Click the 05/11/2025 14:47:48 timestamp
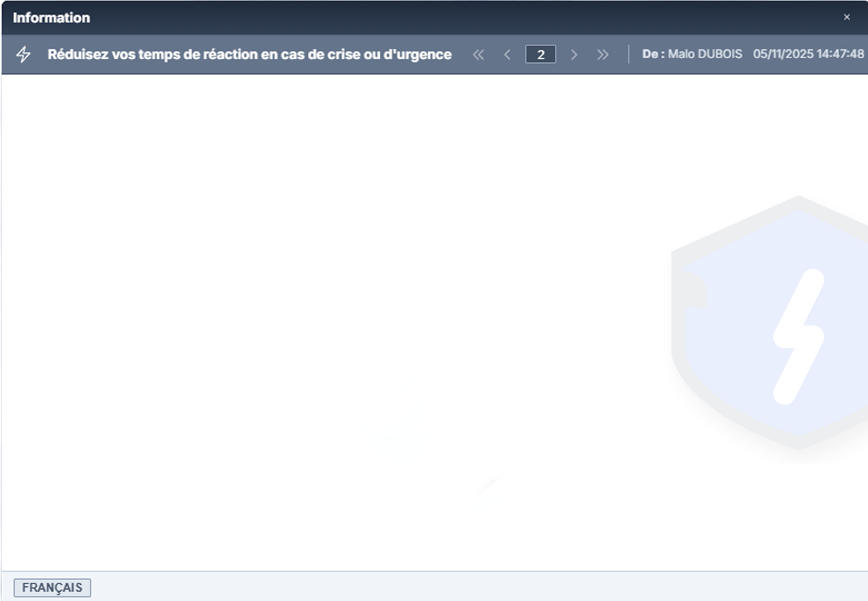The height and width of the screenshot is (601, 868). [x=808, y=54]
